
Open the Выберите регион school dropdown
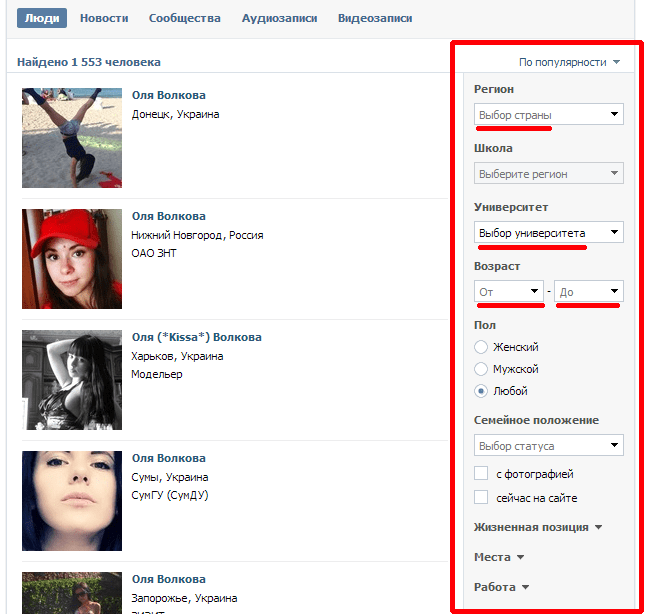pyautogui.click(x=548, y=173)
